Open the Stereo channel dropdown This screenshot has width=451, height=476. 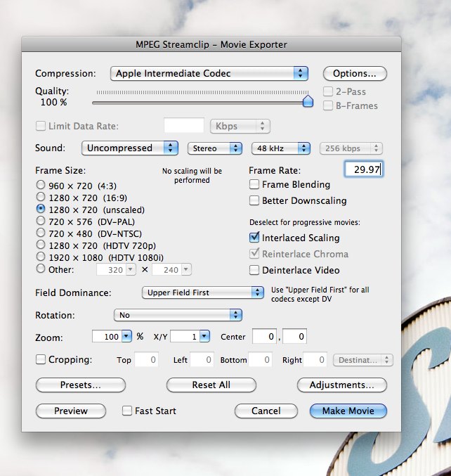pyautogui.click(x=215, y=148)
